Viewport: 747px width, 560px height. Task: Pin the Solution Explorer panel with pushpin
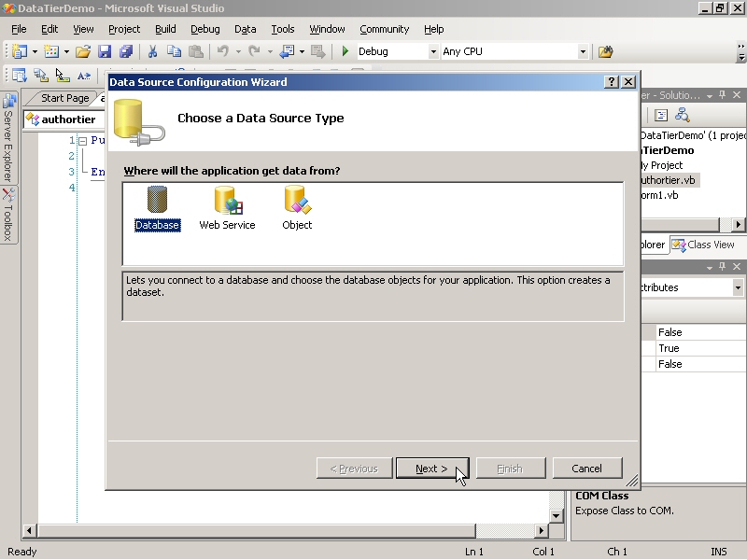tap(723, 95)
